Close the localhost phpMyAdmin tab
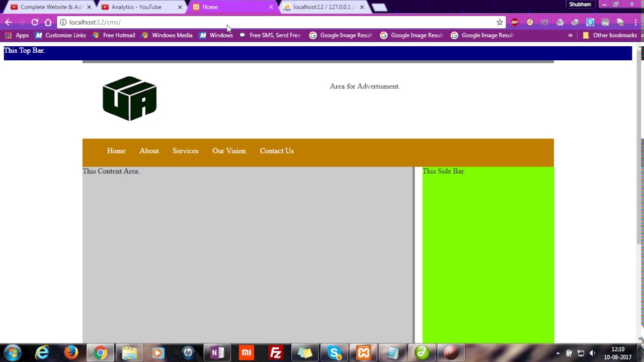The width and height of the screenshot is (644, 362). click(x=362, y=7)
